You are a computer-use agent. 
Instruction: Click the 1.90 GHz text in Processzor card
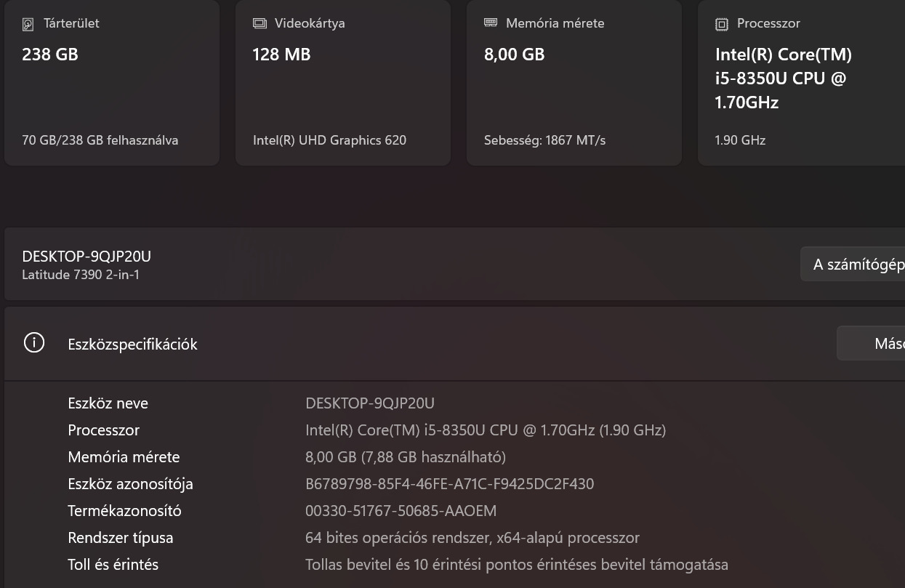click(740, 140)
